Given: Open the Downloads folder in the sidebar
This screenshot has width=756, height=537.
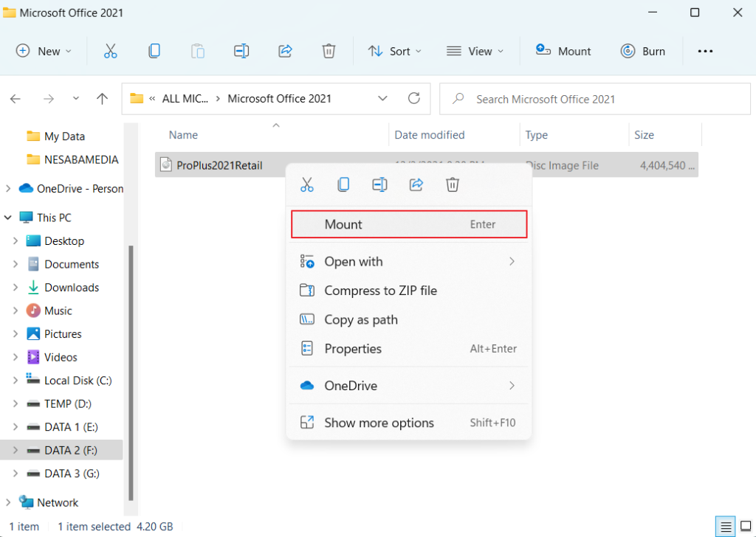Looking at the screenshot, I should [72, 288].
